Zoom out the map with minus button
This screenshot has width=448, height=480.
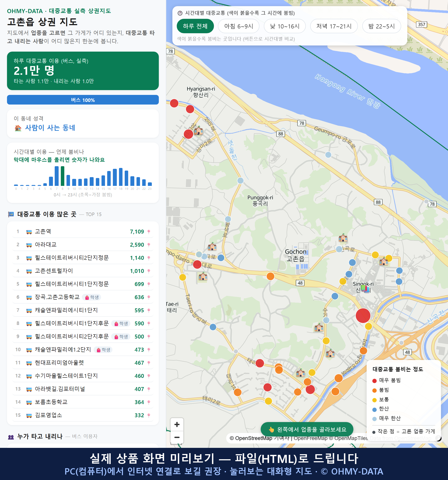[177, 437]
